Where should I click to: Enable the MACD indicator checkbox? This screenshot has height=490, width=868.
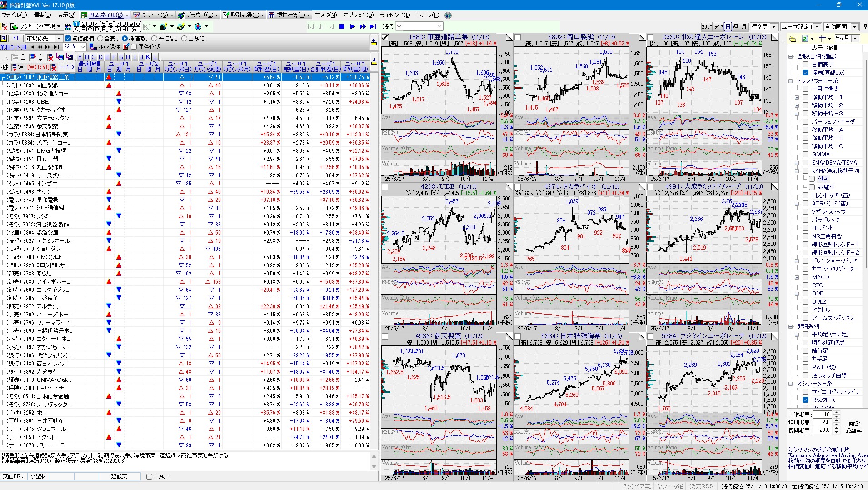tap(805, 277)
